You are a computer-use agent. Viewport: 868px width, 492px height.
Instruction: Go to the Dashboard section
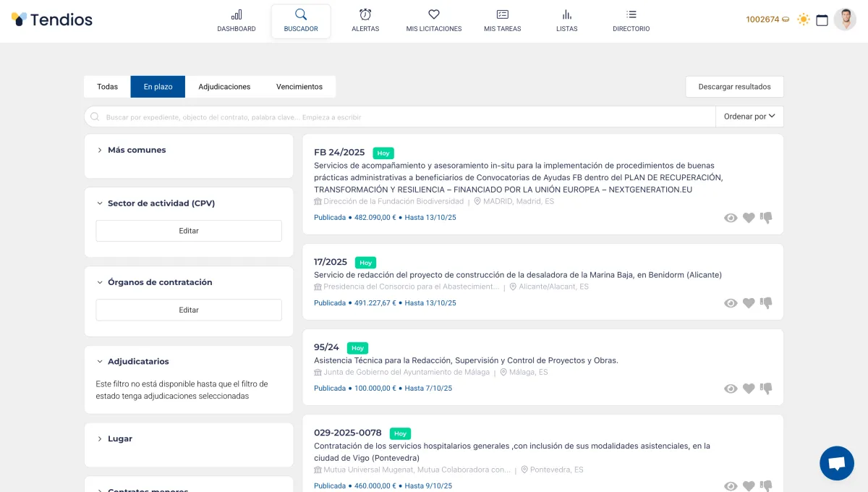point(237,20)
